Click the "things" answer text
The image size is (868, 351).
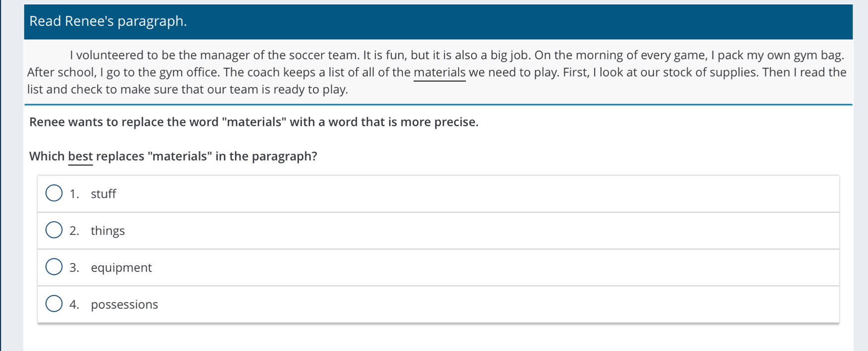click(108, 231)
